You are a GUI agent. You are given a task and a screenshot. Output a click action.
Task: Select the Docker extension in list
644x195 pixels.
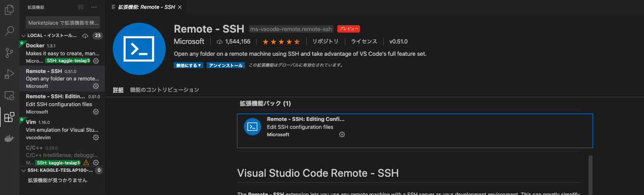pyautogui.click(x=62, y=53)
